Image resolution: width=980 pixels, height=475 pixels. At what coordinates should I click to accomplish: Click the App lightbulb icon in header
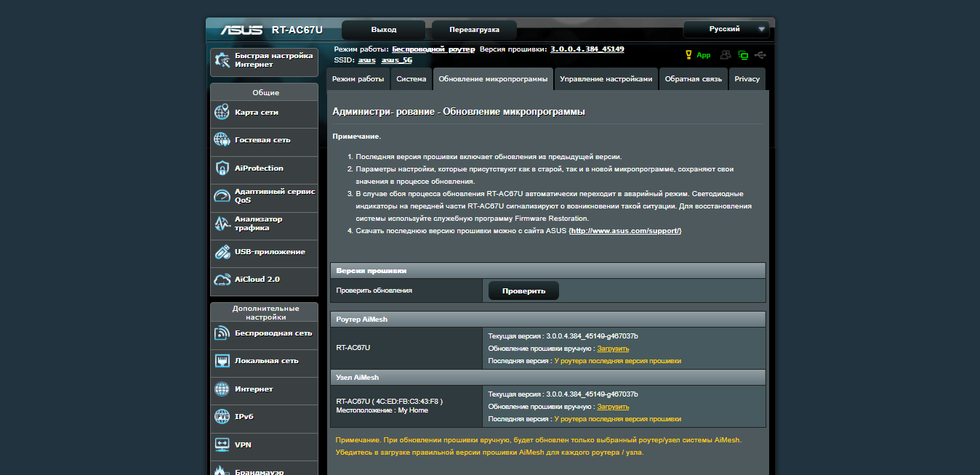point(689,55)
